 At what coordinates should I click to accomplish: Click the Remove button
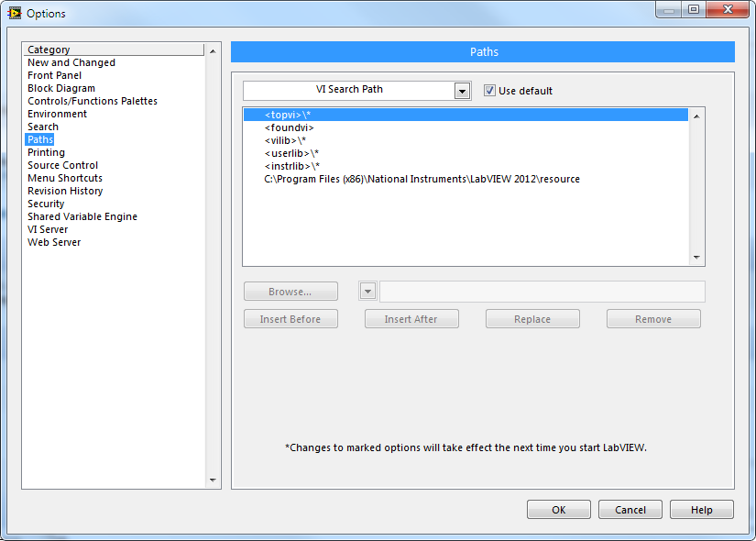pos(653,319)
